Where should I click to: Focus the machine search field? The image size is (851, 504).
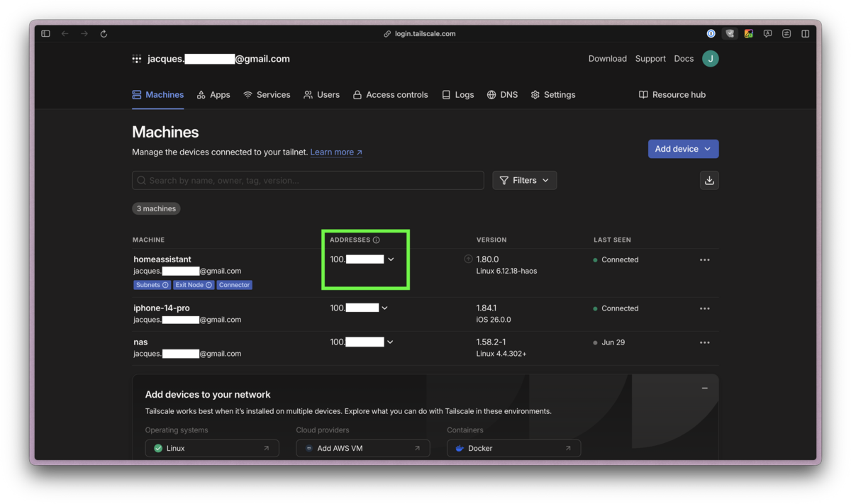tap(308, 180)
